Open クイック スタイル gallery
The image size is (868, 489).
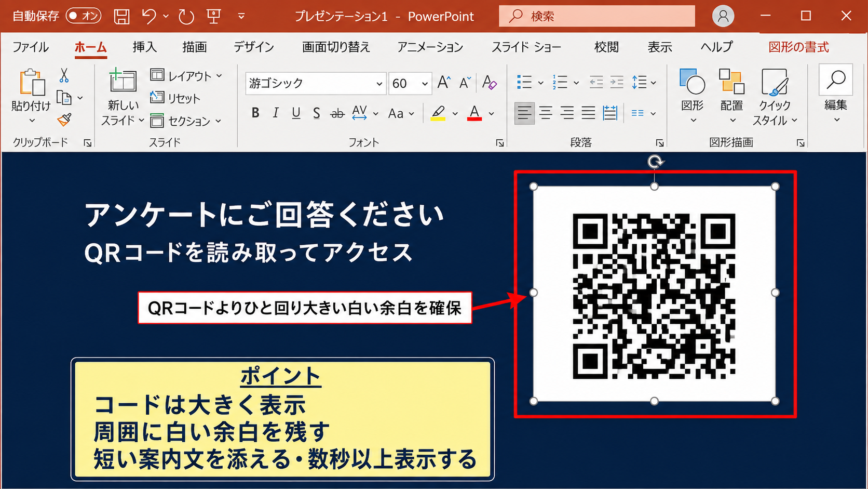point(775,97)
